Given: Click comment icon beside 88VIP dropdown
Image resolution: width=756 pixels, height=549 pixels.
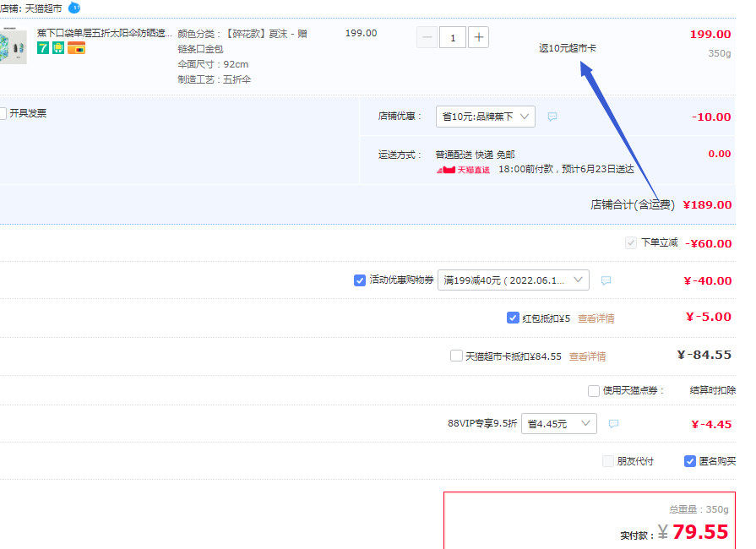Looking at the screenshot, I should click(613, 424).
